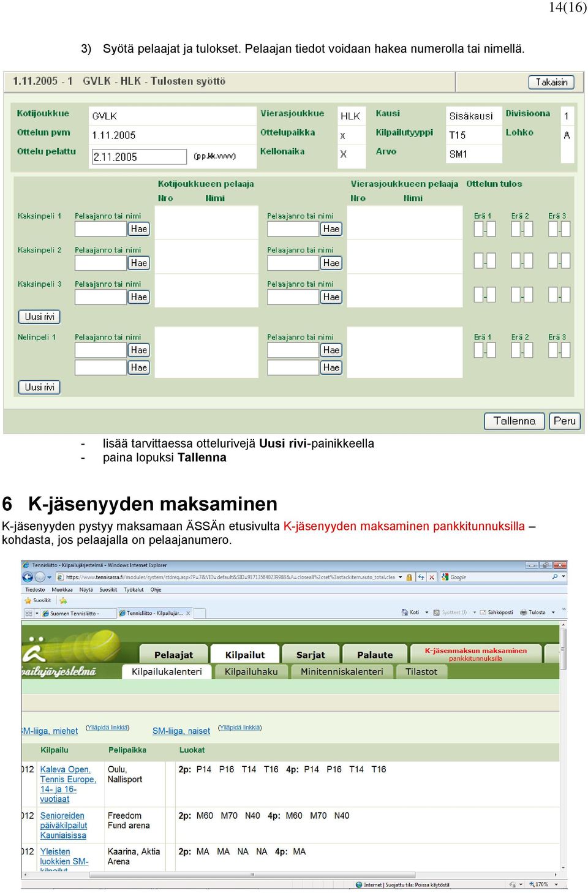Click Kaksinpeli 3 home Pelaajanro tai nimi field

coord(101,297)
